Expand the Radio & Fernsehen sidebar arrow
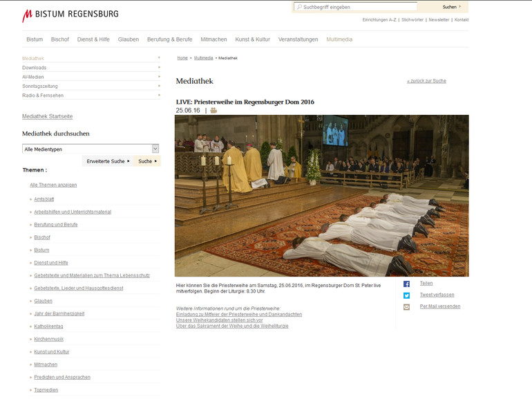This screenshot has height=415, width=532. click(x=159, y=95)
